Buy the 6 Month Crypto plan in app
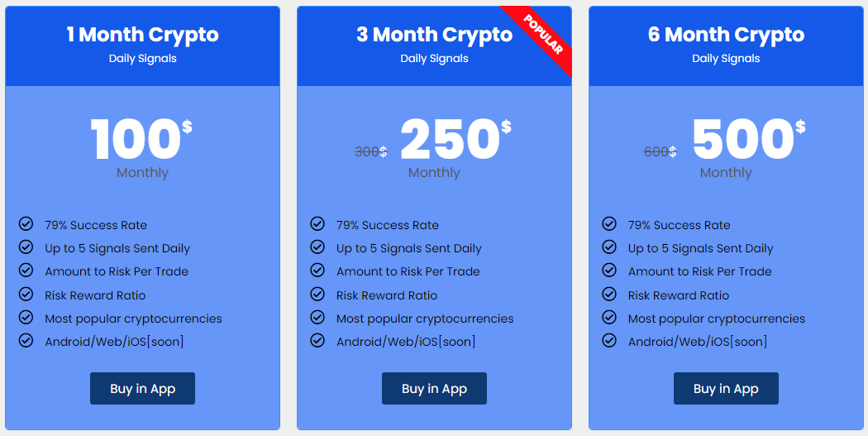Screen dimensions: 868x436 tap(726, 388)
